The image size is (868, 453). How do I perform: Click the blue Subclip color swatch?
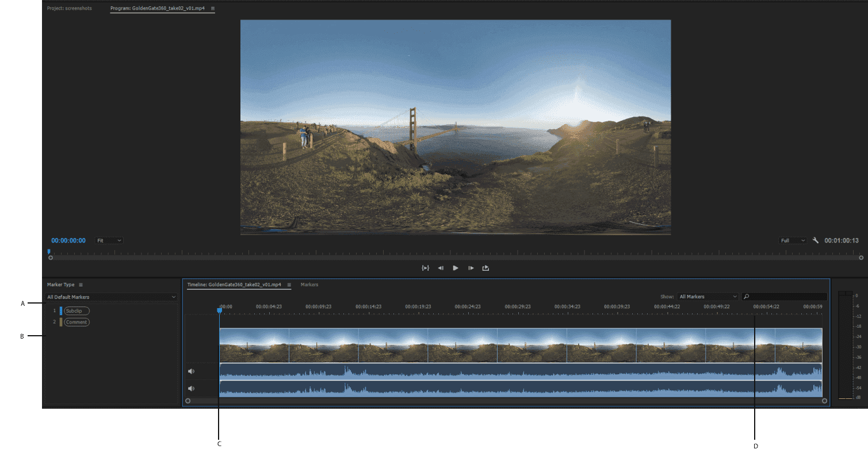pyautogui.click(x=61, y=311)
